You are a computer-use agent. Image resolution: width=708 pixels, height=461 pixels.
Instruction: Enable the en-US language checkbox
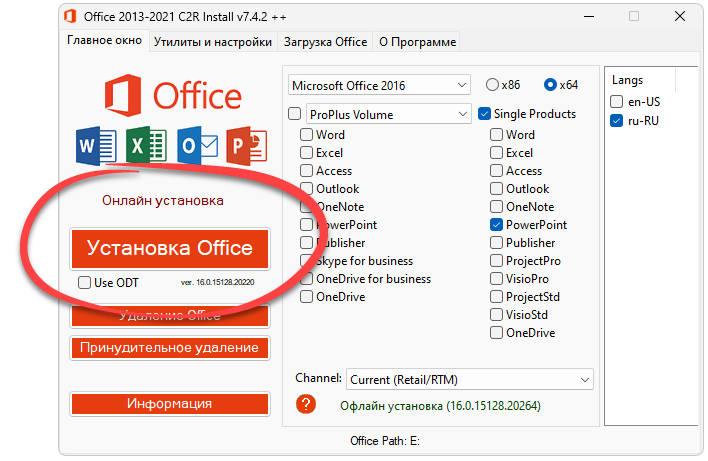click(616, 102)
